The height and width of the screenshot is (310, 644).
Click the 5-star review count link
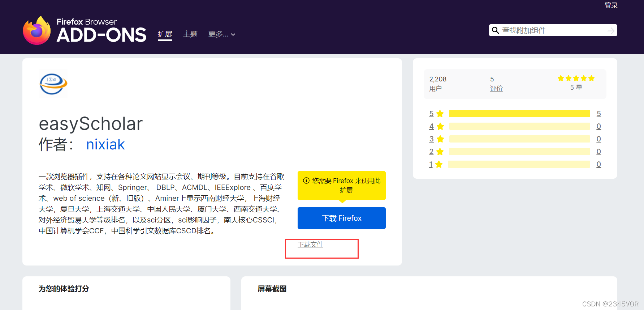(599, 114)
